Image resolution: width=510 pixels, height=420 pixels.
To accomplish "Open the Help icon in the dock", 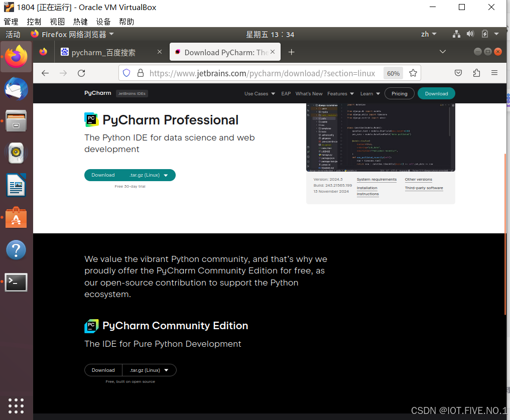I will point(16,250).
